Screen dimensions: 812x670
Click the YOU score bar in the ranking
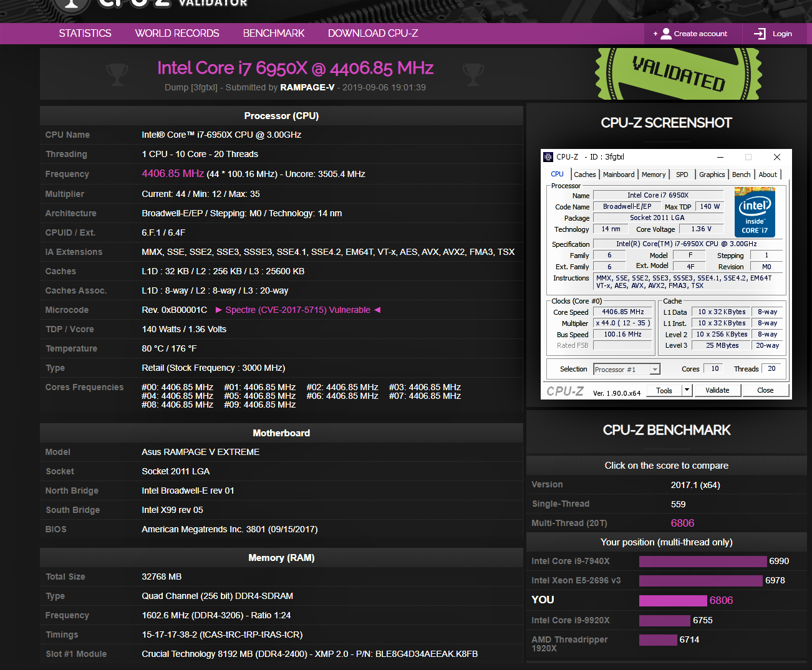(673, 601)
